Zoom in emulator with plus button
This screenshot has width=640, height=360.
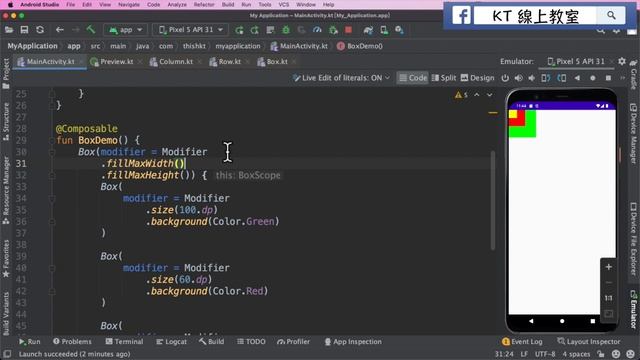[x=609, y=267]
